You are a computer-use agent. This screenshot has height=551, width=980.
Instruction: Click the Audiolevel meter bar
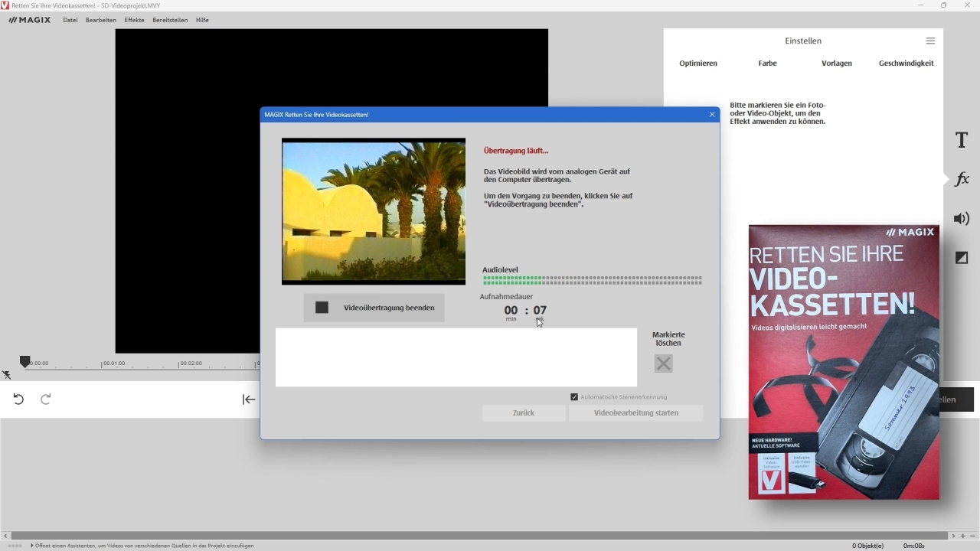(x=593, y=280)
